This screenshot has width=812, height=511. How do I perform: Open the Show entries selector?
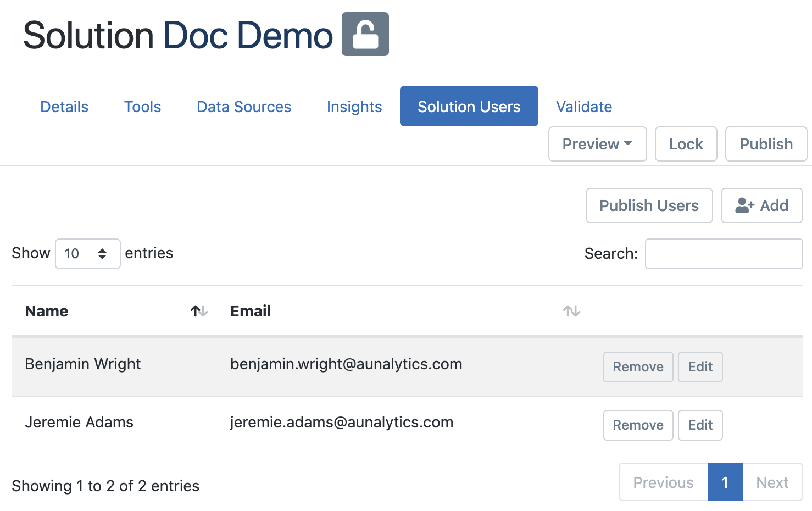click(x=87, y=253)
